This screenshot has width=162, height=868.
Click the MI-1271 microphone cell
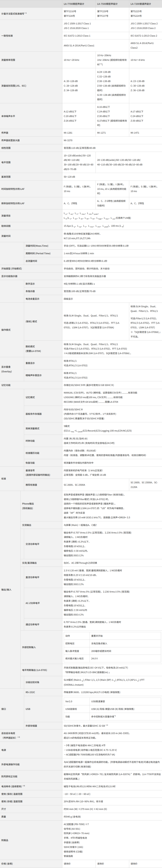(101, 133)
